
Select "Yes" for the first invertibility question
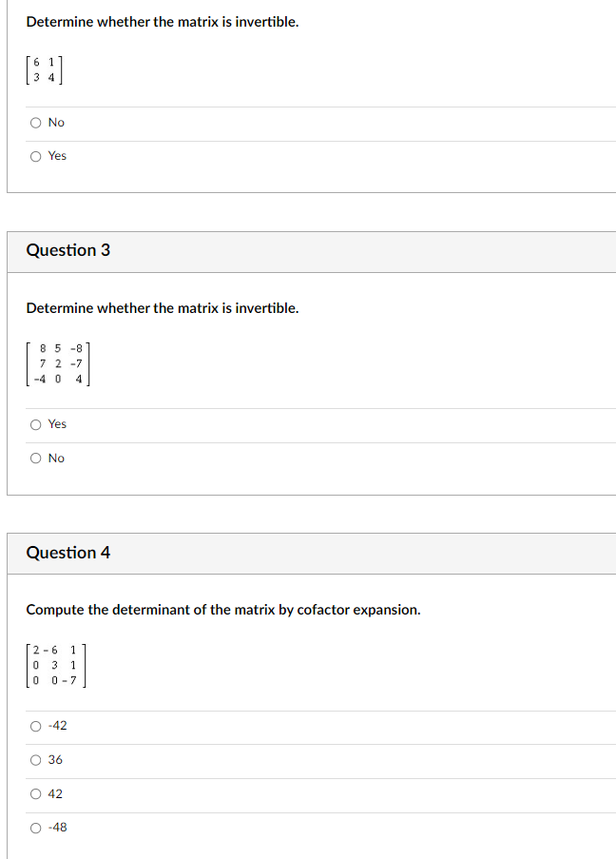click(x=35, y=155)
